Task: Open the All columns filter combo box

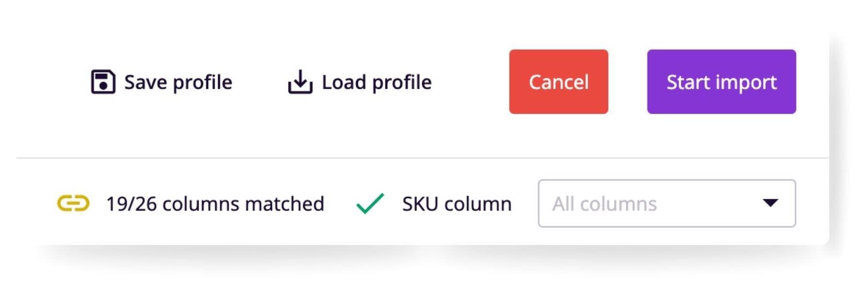Action: [x=666, y=203]
